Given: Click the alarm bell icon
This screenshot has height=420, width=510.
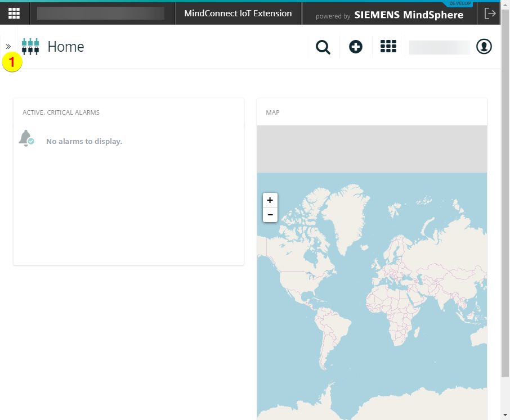Looking at the screenshot, I should [x=26, y=138].
